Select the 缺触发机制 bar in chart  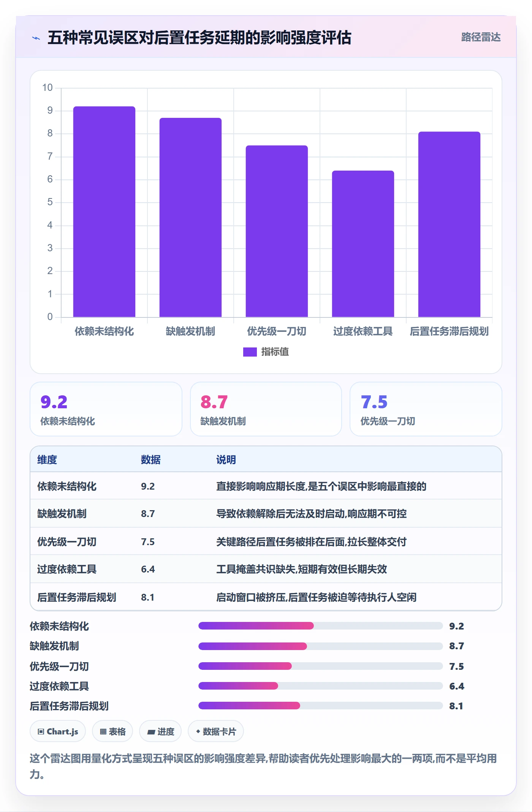tap(190, 217)
